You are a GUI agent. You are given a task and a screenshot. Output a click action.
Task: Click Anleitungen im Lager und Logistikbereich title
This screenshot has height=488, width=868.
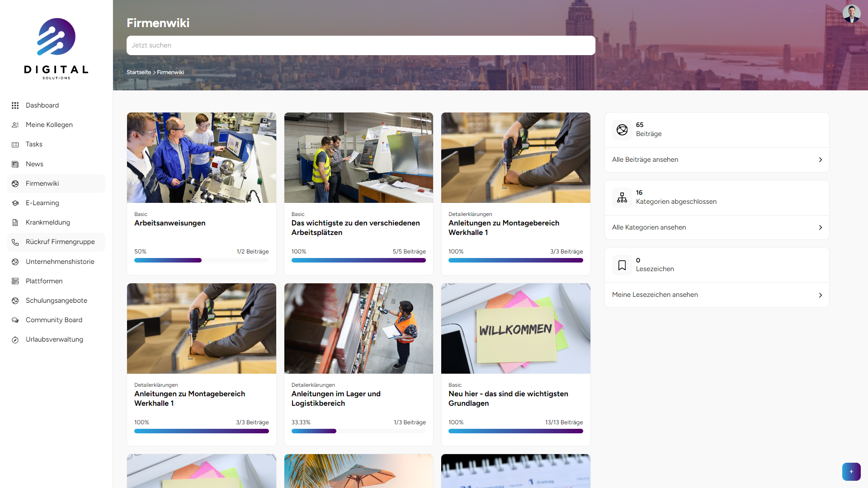(x=336, y=399)
